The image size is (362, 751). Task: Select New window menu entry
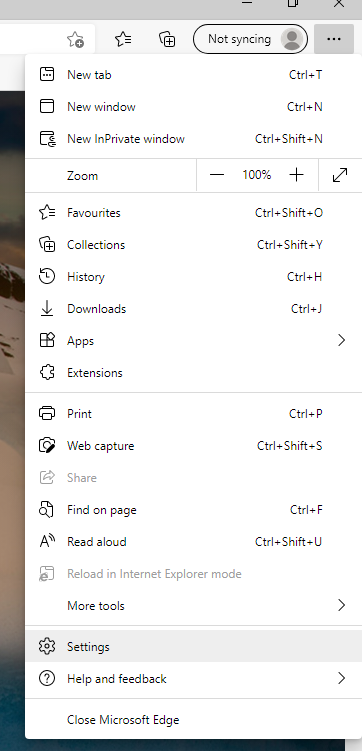click(193, 107)
